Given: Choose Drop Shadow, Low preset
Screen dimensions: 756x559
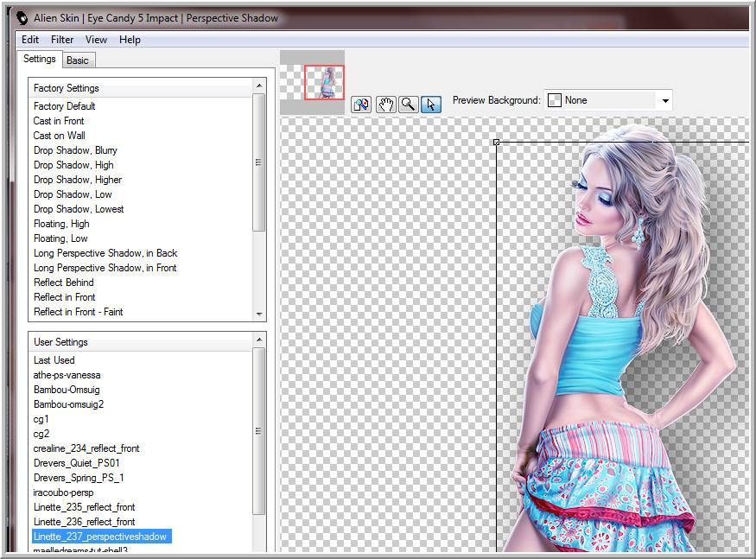Looking at the screenshot, I should 73,194.
